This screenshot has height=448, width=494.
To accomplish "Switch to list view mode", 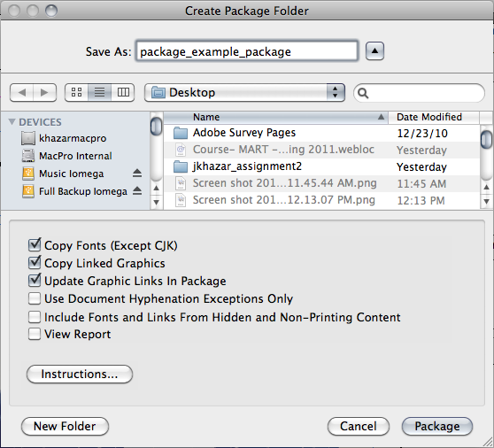I will coord(99,92).
